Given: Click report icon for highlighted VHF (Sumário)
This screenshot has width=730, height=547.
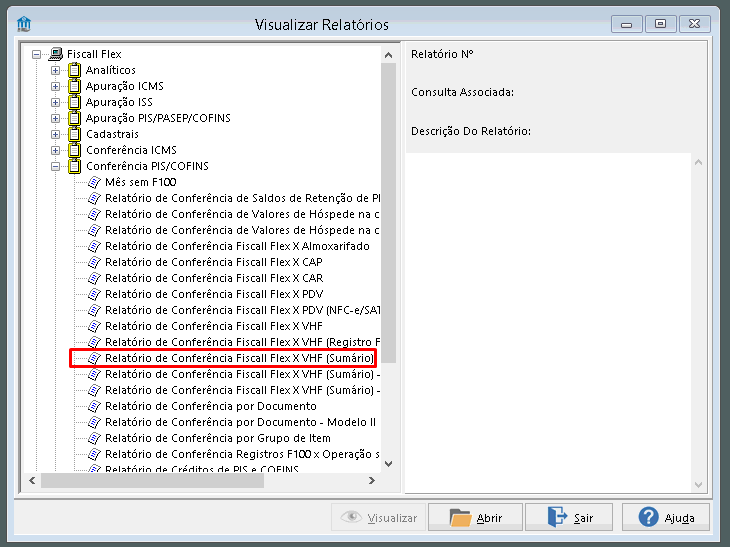Looking at the screenshot, I should (x=94, y=358).
